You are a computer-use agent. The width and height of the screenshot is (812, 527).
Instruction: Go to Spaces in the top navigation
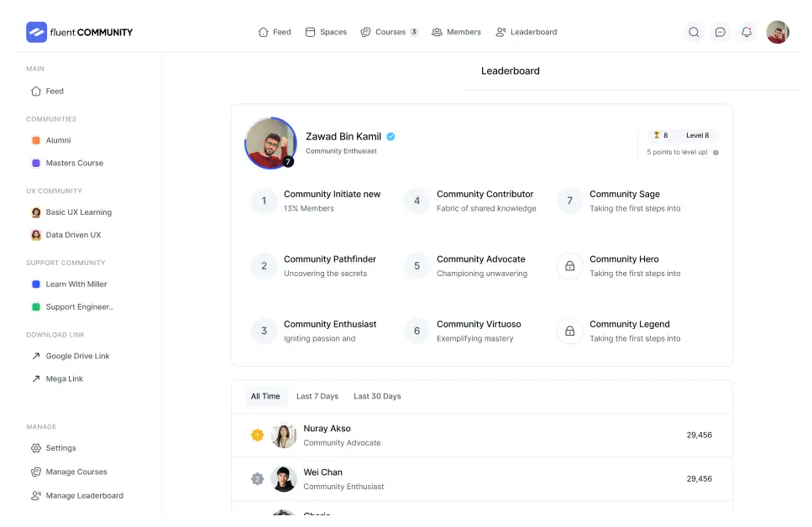tap(326, 32)
